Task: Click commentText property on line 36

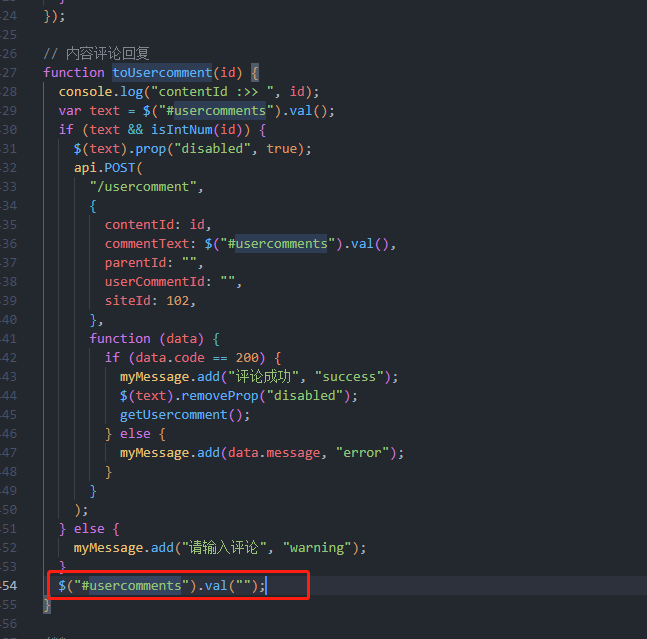Action: (x=147, y=243)
